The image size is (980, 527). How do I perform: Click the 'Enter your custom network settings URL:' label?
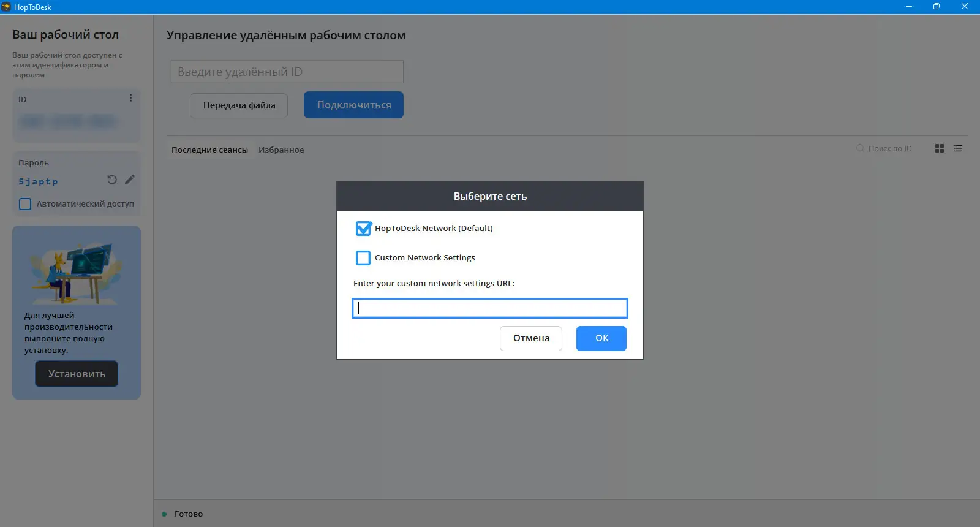(x=434, y=284)
